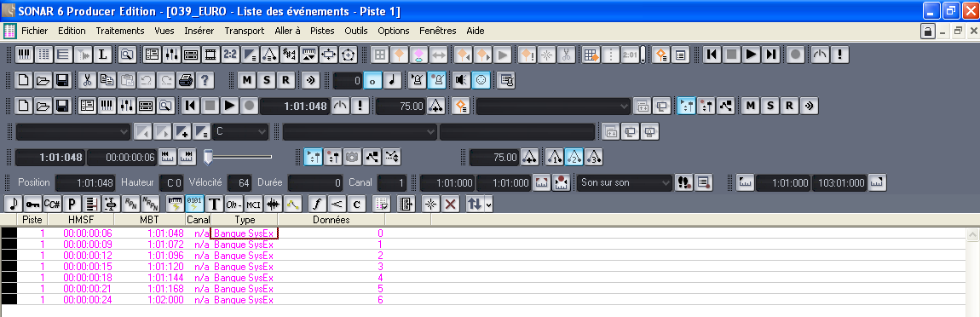Image resolution: width=980 pixels, height=317 pixels.
Task: Open the Pistes menu
Action: (322, 31)
